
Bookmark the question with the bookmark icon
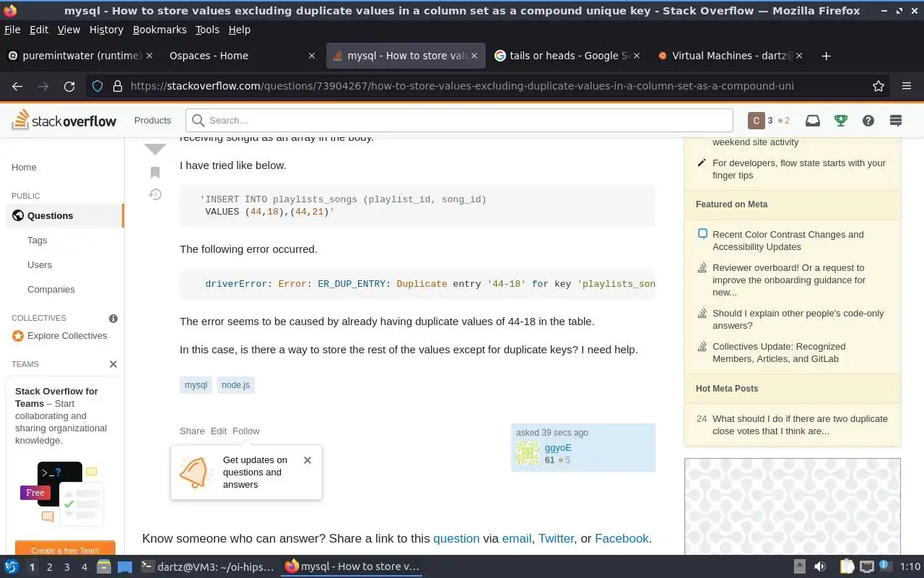tap(155, 172)
